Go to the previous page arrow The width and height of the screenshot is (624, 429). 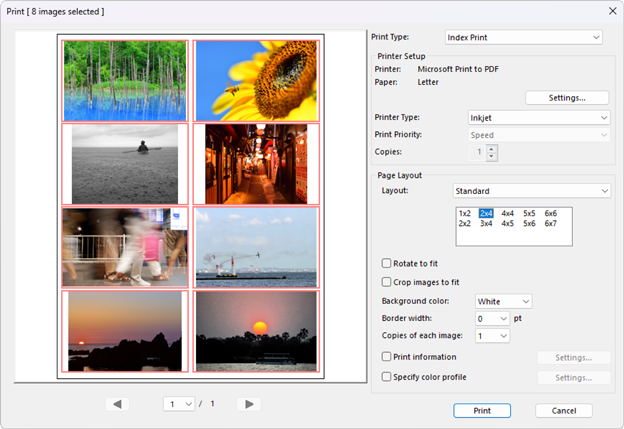point(117,404)
